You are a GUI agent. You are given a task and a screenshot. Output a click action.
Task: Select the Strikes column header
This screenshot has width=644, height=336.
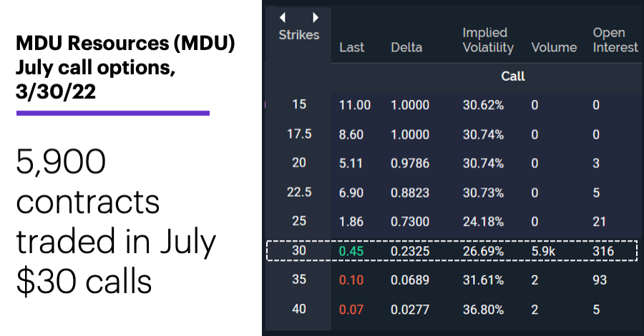(x=299, y=35)
